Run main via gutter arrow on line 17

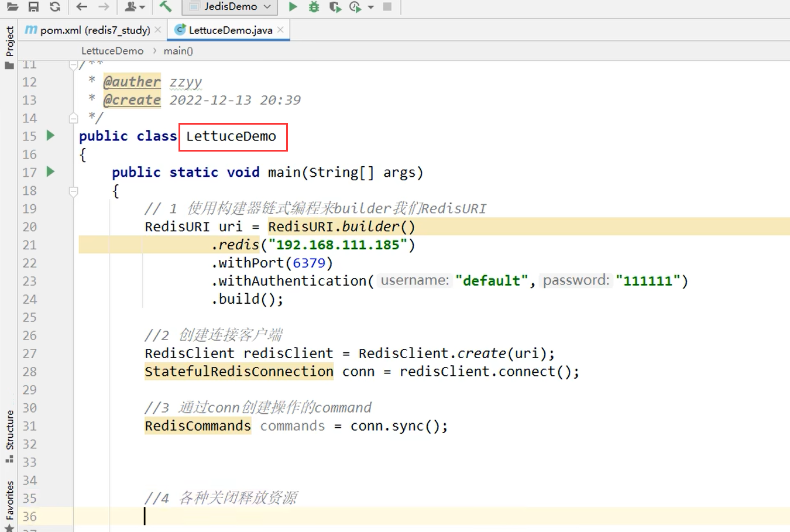pos(50,172)
